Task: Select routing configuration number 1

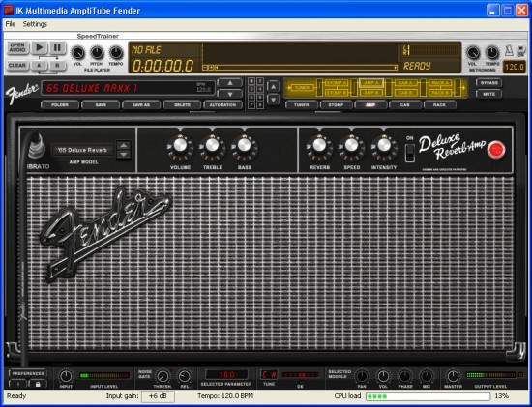Action: pos(251,81)
